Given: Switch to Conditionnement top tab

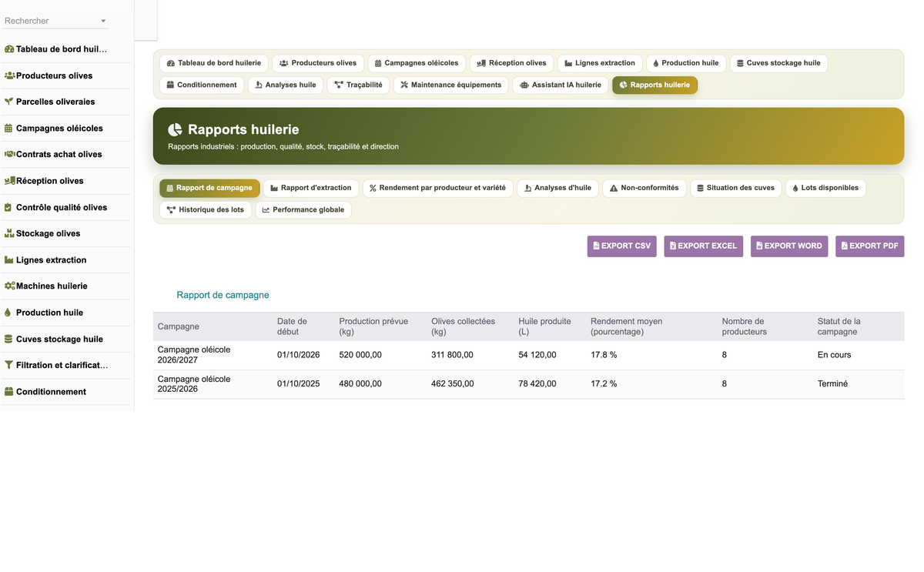Looking at the screenshot, I should [202, 85].
